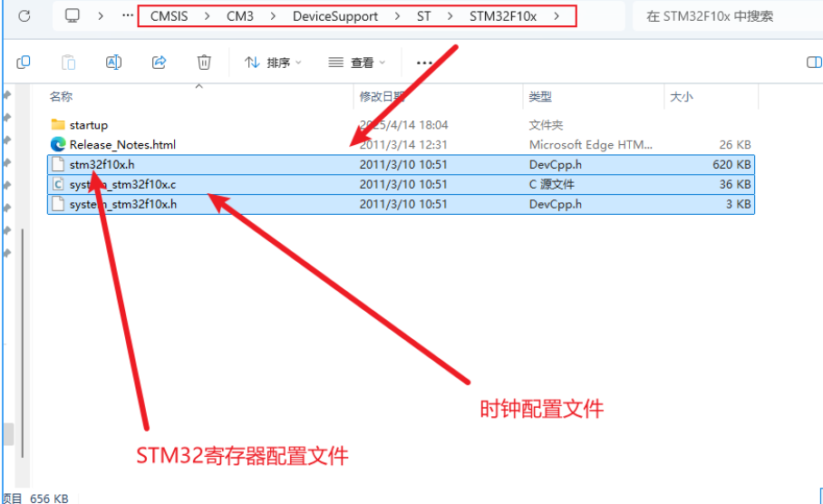Select the system_stm32f10x.c file
Screen dimensions: 823x504
[x=401, y=184]
